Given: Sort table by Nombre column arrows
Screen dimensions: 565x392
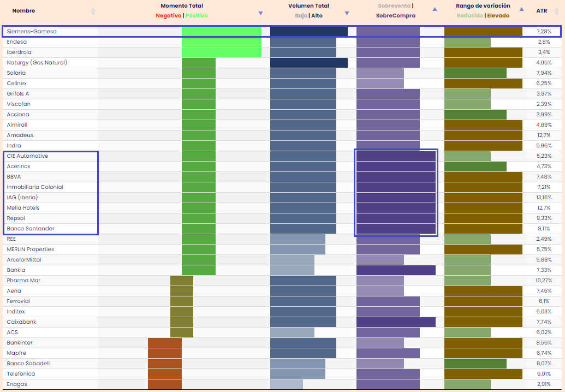Looking at the screenshot, I should (x=93, y=11).
